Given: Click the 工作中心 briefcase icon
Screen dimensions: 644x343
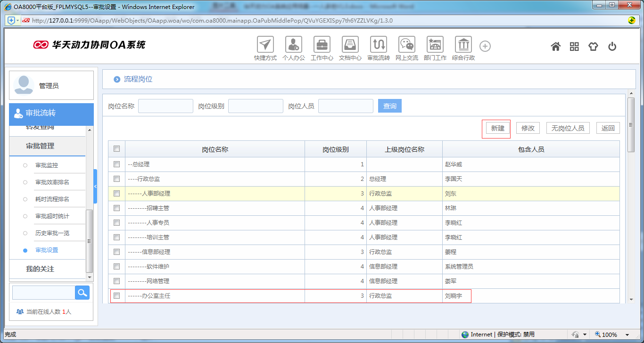Looking at the screenshot, I should click(322, 45).
